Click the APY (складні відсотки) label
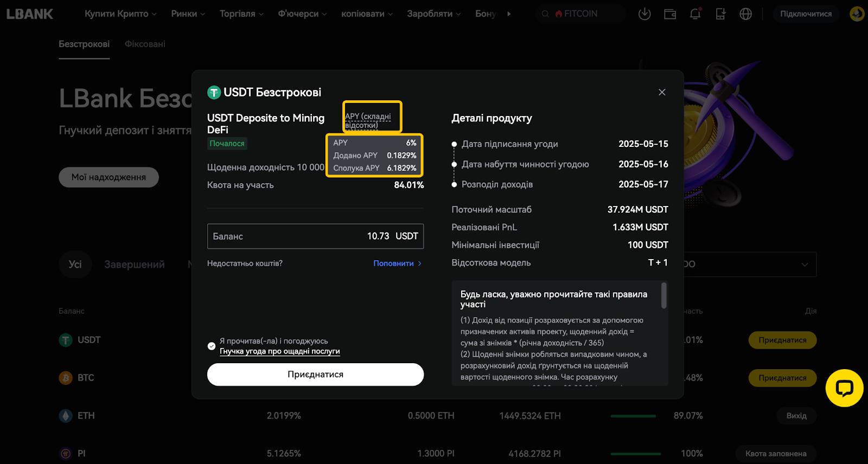This screenshot has width=868, height=464. pos(368,121)
